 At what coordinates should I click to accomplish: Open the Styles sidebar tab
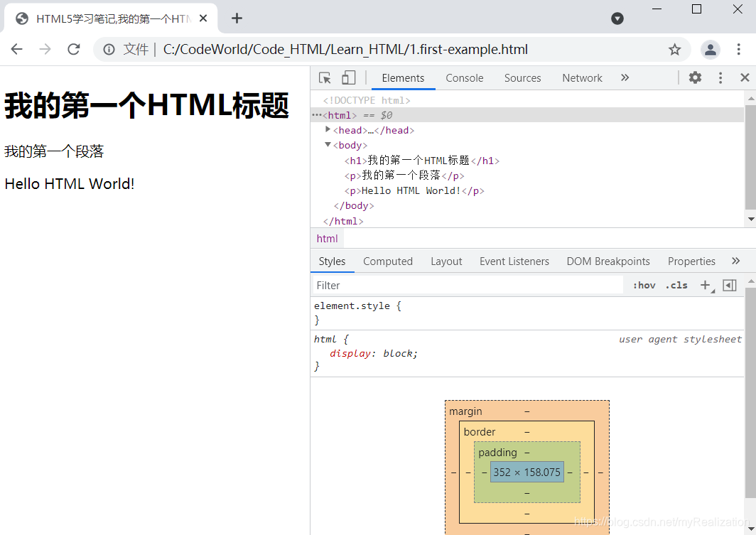pyautogui.click(x=333, y=261)
